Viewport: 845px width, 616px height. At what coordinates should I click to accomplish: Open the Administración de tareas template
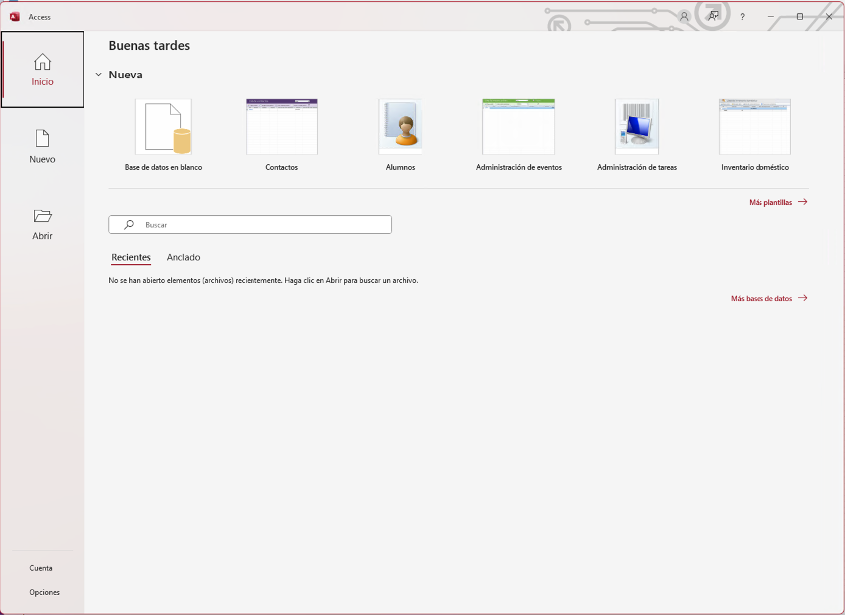click(x=637, y=127)
